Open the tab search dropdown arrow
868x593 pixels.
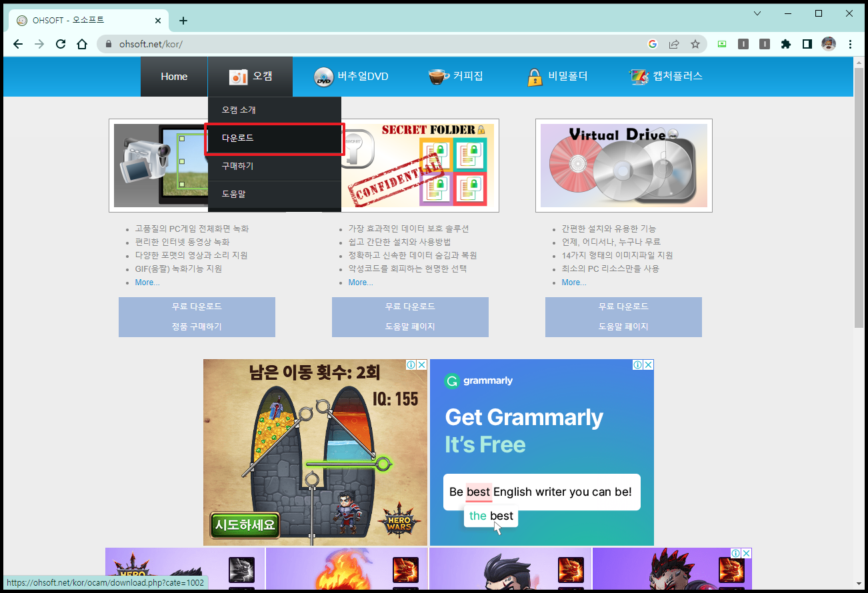[x=757, y=13]
